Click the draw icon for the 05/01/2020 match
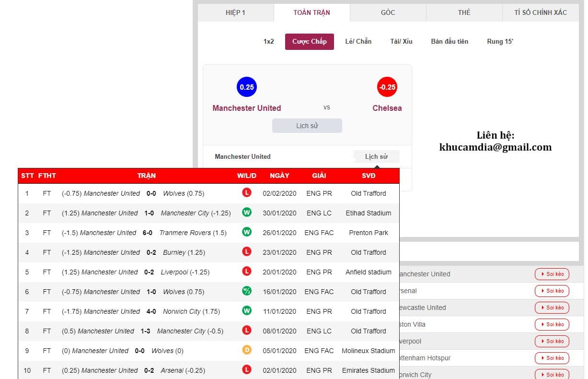Image resolution: width=588 pixels, height=379 pixels. [247, 350]
